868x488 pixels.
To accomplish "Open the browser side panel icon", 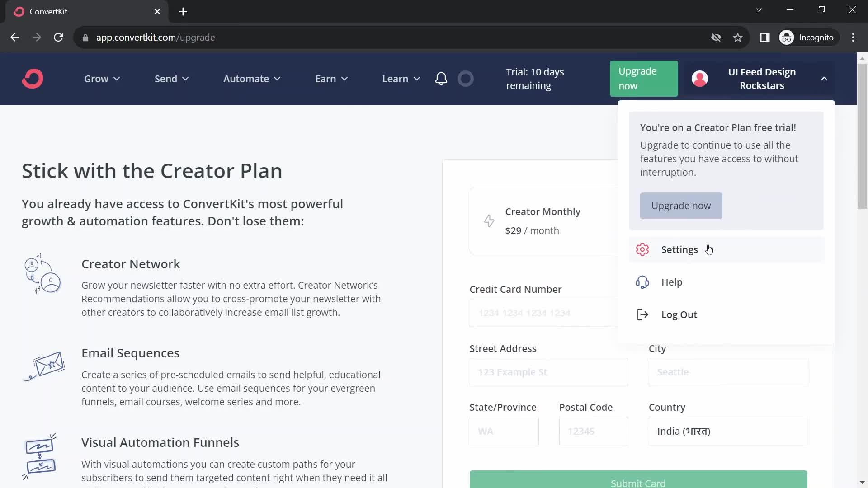I will (765, 38).
